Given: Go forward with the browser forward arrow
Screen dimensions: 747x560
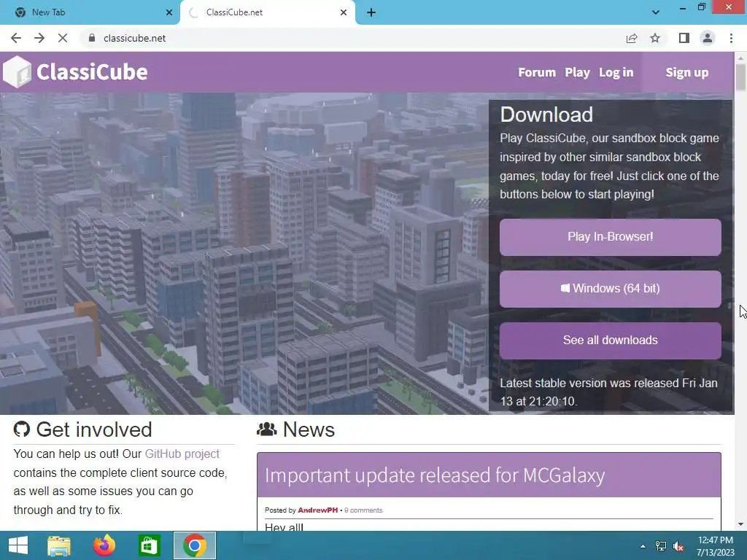Looking at the screenshot, I should pyautogui.click(x=39, y=38).
